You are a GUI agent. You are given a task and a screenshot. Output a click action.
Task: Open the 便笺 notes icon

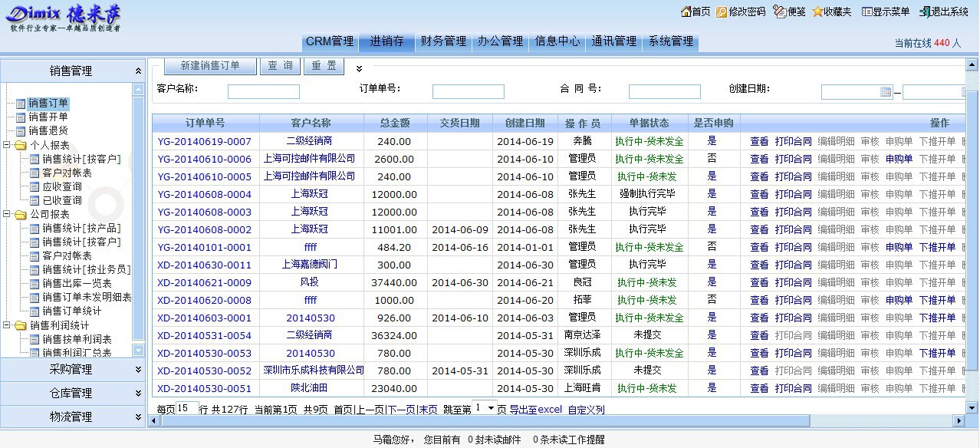click(x=779, y=12)
